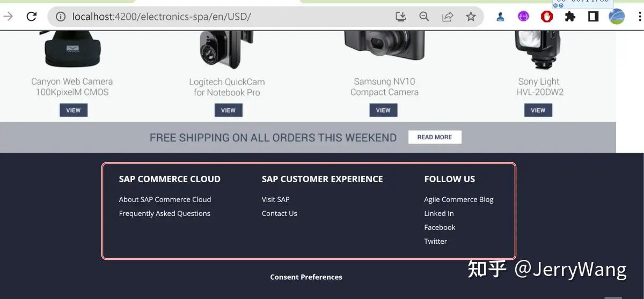Open the Contact Us footer link
This screenshot has height=299, width=644.
click(279, 213)
